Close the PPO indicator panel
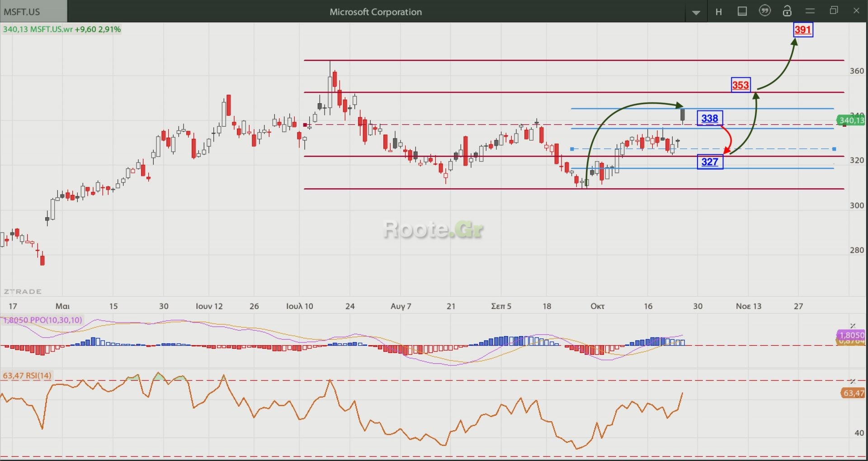The width and height of the screenshot is (868, 461). click(x=853, y=326)
